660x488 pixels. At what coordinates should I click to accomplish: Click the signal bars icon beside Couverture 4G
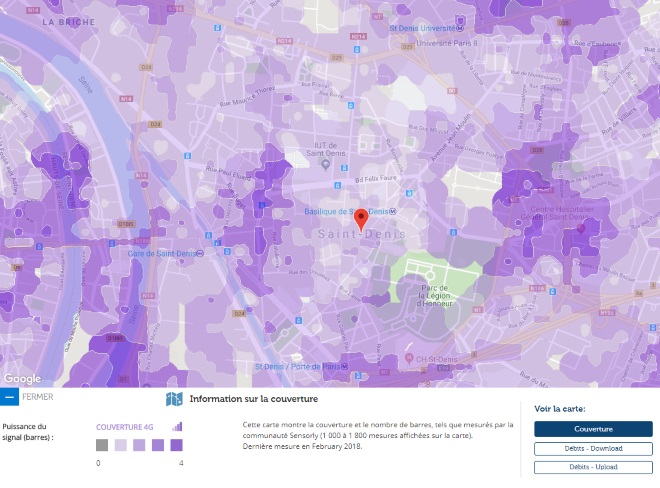pyautogui.click(x=177, y=426)
